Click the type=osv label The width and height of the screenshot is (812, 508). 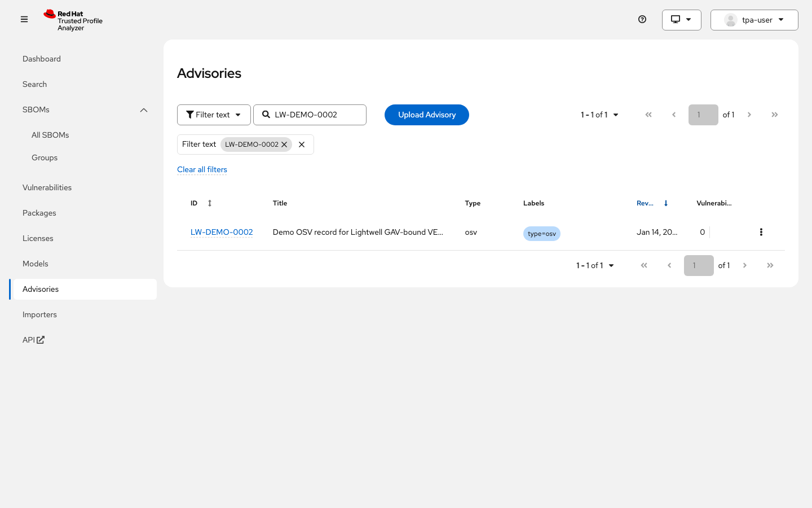[542, 234]
